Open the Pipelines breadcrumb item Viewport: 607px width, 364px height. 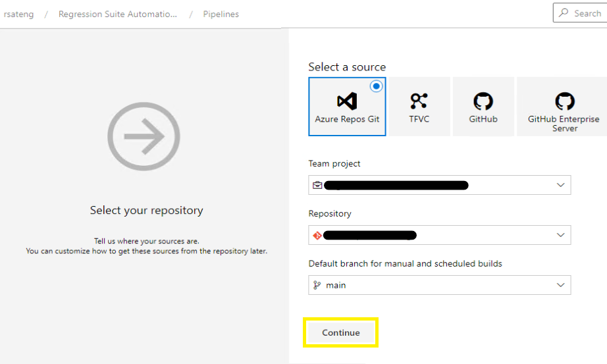coord(221,14)
